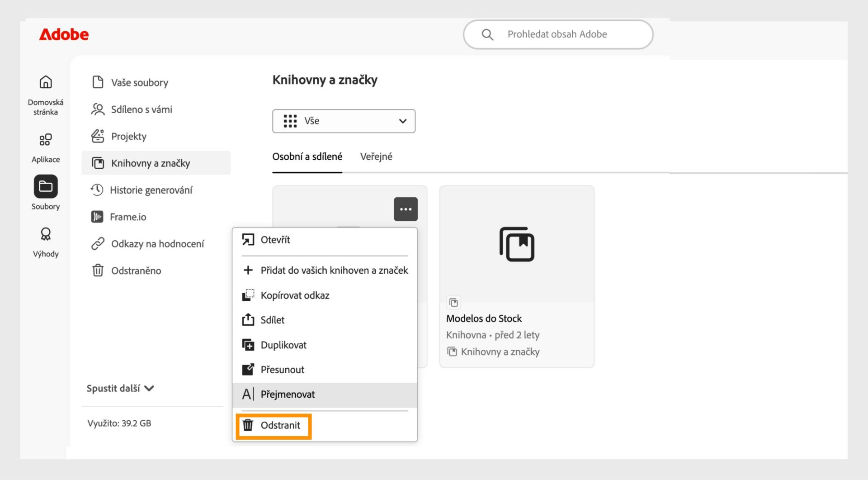Click the Knihovny a značky sidebar icon
868x480 pixels.
click(98, 163)
